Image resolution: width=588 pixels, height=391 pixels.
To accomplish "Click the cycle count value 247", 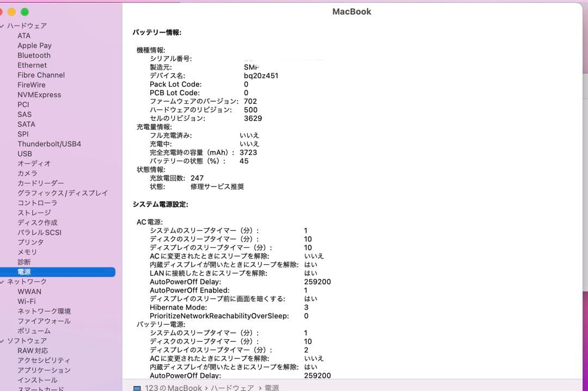I will [x=197, y=178].
